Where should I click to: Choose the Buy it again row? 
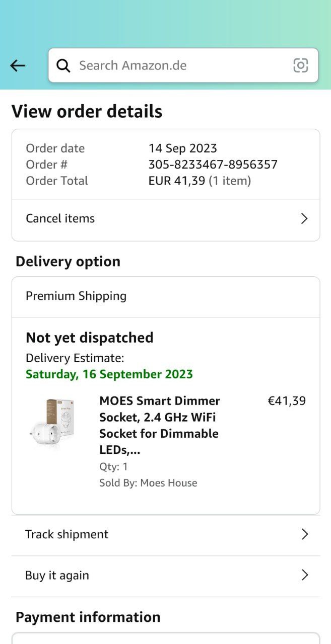click(57, 575)
